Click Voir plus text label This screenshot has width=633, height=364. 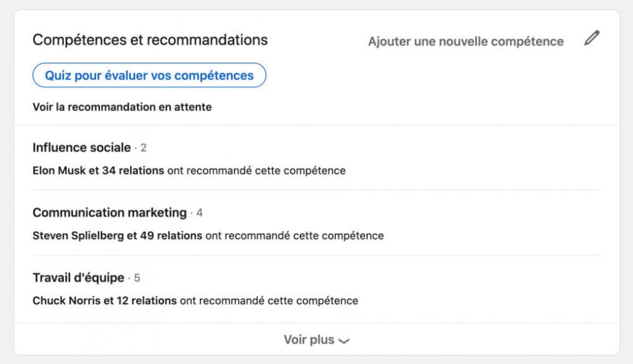pos(309,339)
